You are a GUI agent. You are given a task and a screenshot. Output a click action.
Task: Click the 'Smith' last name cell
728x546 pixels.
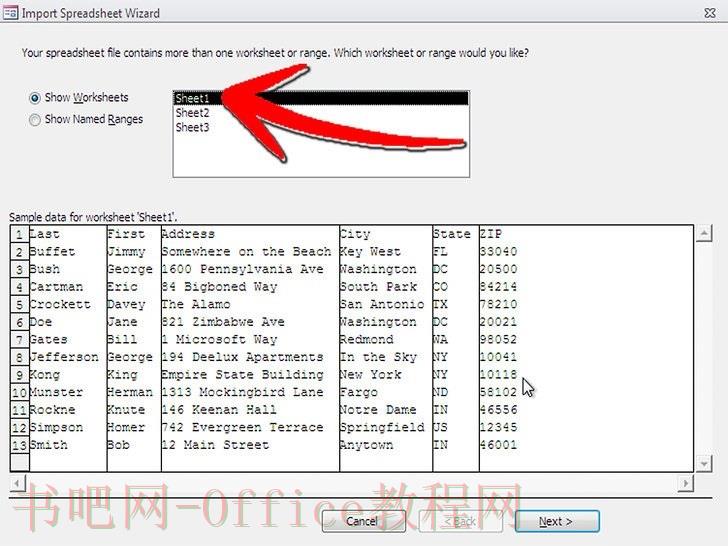coord(68,446)
